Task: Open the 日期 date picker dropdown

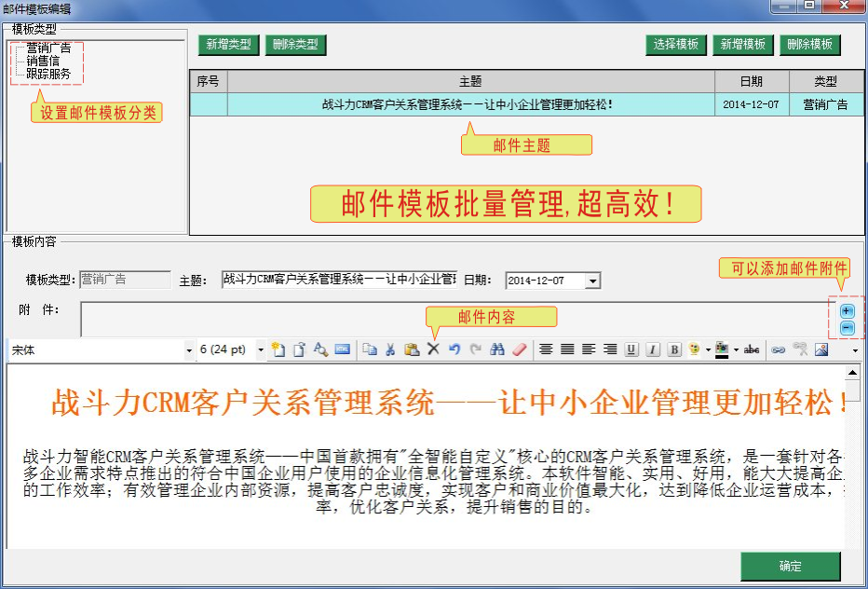Action: tap(592, 281)
